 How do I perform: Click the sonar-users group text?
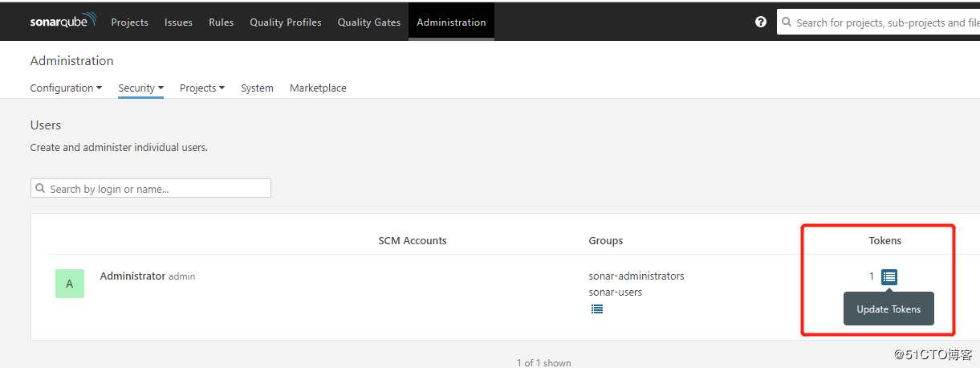[x=616, y=292]
